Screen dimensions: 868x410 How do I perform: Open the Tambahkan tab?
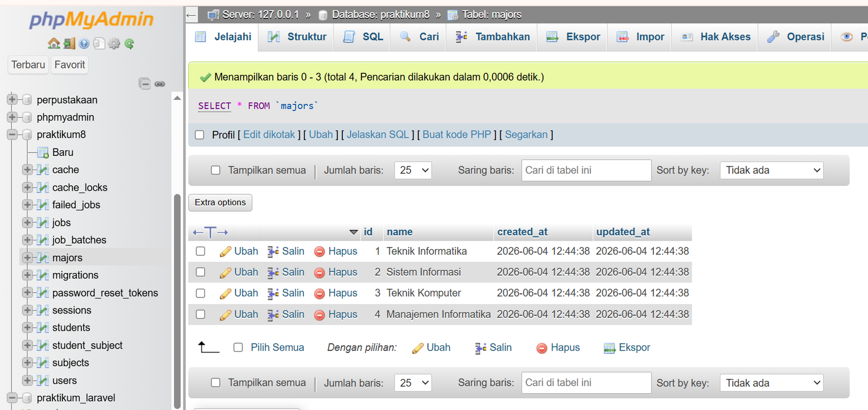[492, 37]
